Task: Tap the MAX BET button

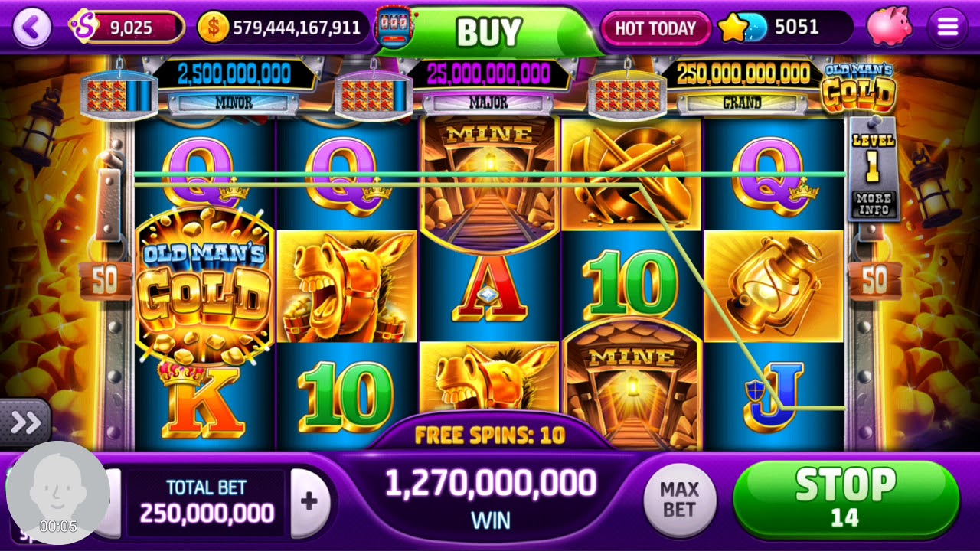Action: coord(679,500)
